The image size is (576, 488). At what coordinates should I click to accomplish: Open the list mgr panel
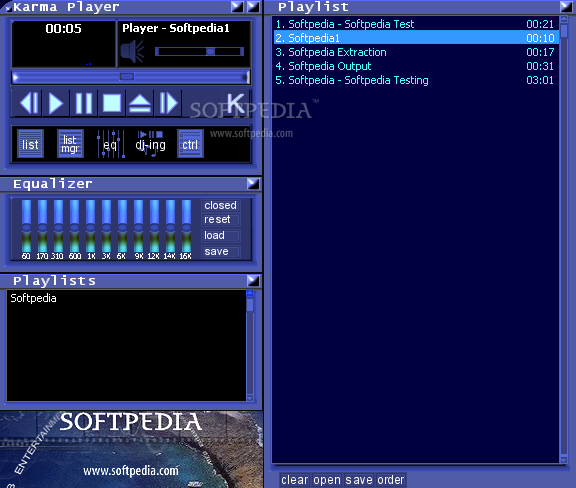coord(70,144)
